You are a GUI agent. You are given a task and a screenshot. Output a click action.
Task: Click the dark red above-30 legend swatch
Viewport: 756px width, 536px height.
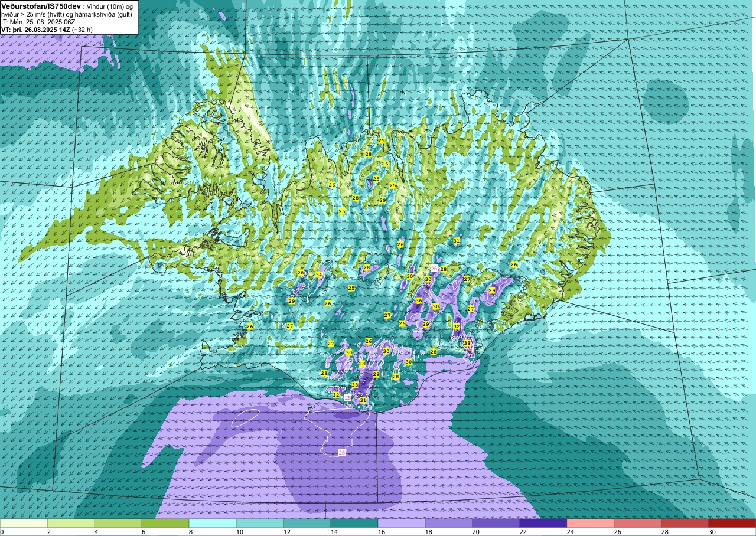pyautogui.click(x=732, y=523)
